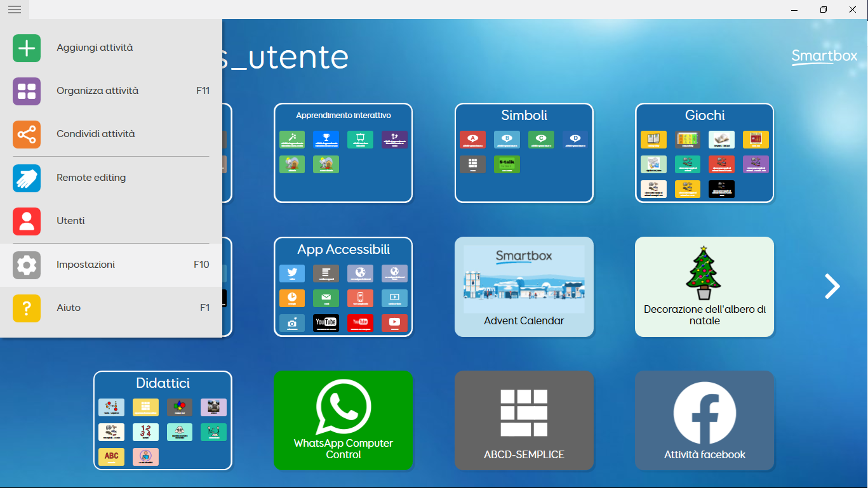
Task: Click the red person Utenti icon
Action: tap(27, 221)
